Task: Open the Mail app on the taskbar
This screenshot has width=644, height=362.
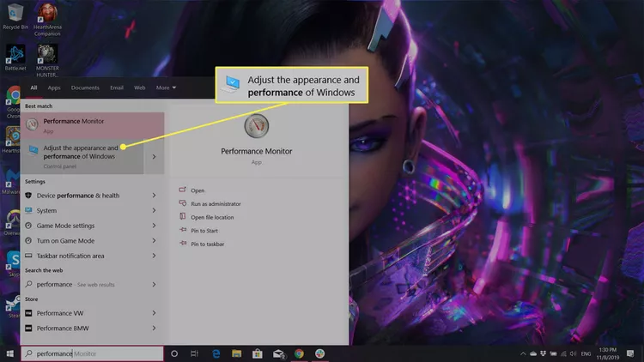Action: tap(278, 353)
